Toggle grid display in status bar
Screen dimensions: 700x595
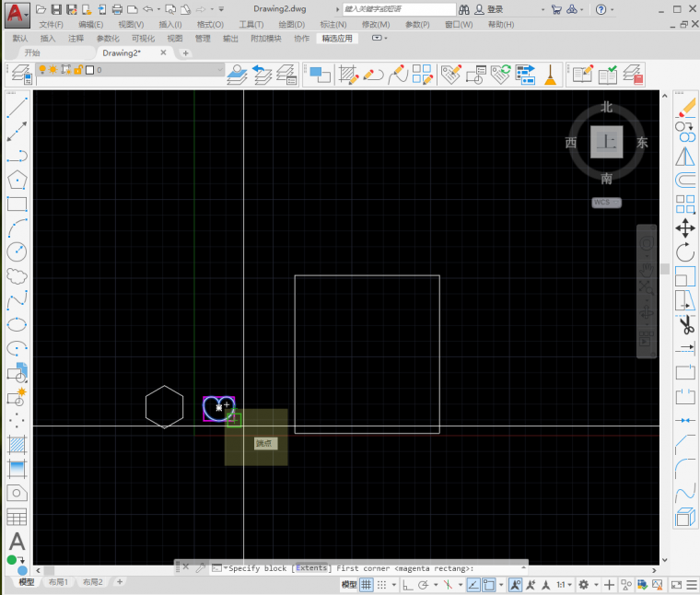pos(367,585)
